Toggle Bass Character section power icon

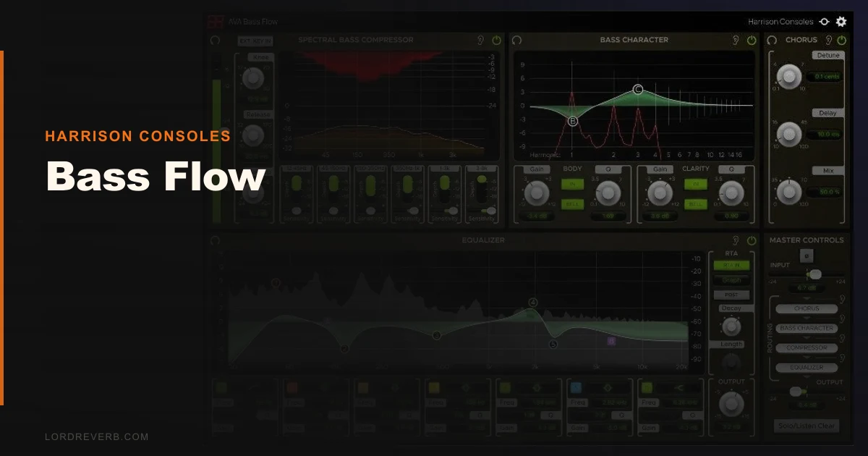752,41
